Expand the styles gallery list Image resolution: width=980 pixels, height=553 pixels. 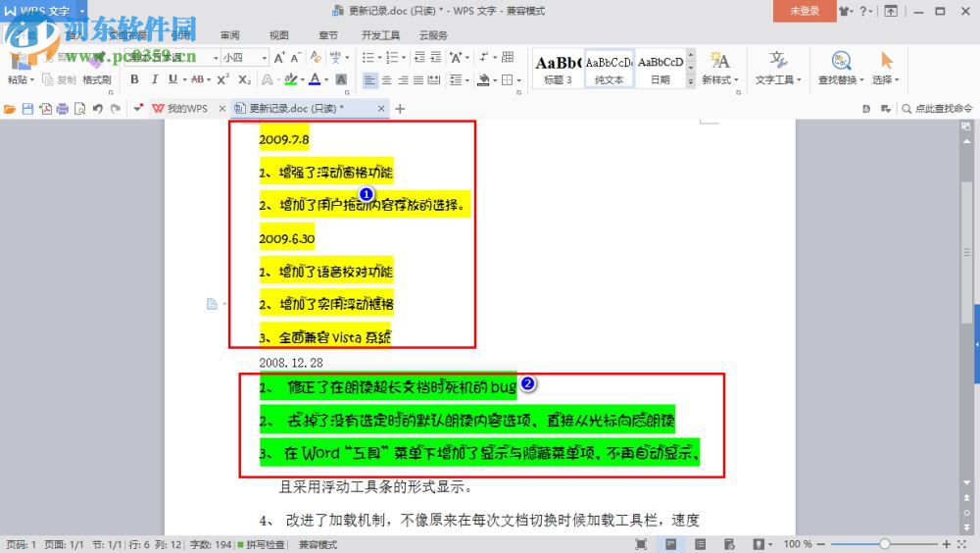tap(691, 81)
